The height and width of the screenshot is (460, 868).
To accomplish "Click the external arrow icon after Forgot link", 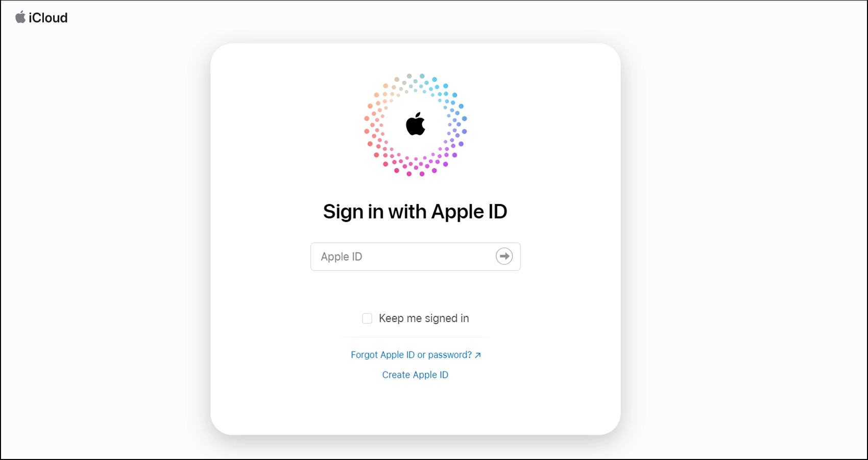I will click(x=478, y=355).
